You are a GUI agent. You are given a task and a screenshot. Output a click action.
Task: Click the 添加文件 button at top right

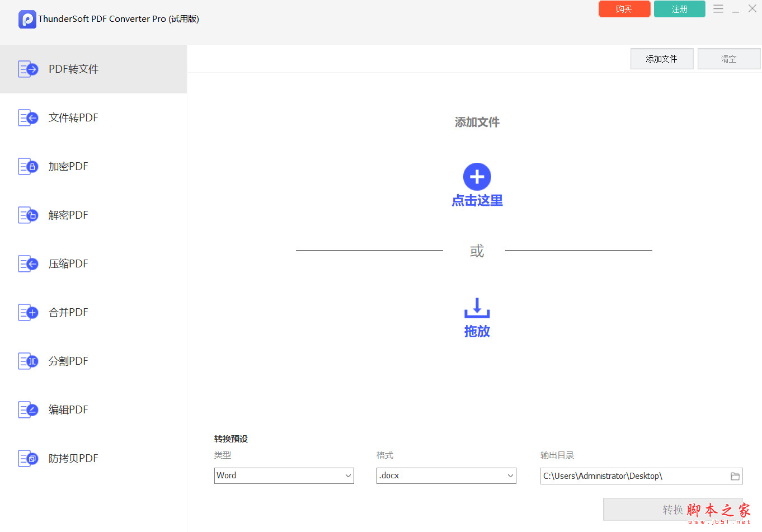[x=662, y=59]
